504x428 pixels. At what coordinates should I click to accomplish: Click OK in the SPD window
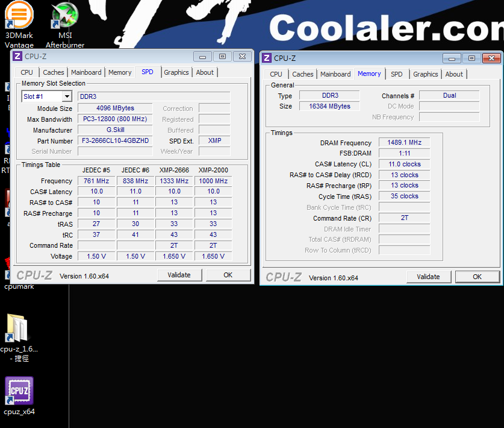(228, 275)
